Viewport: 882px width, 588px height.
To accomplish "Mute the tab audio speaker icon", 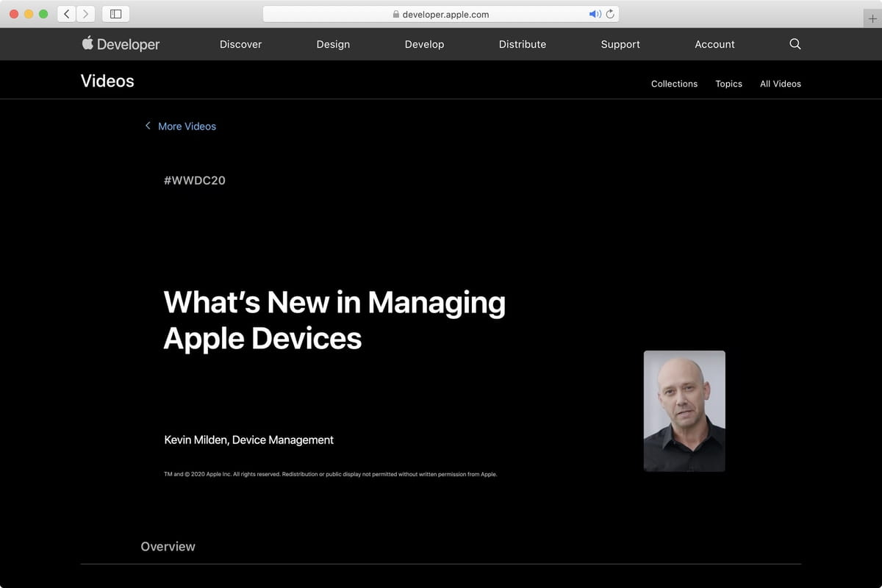I will pyautogui.click(x=595, y=14).
